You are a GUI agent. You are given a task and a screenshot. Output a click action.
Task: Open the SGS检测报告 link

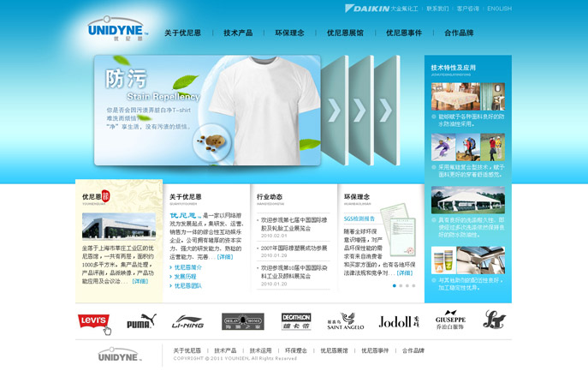pos(359,218)
